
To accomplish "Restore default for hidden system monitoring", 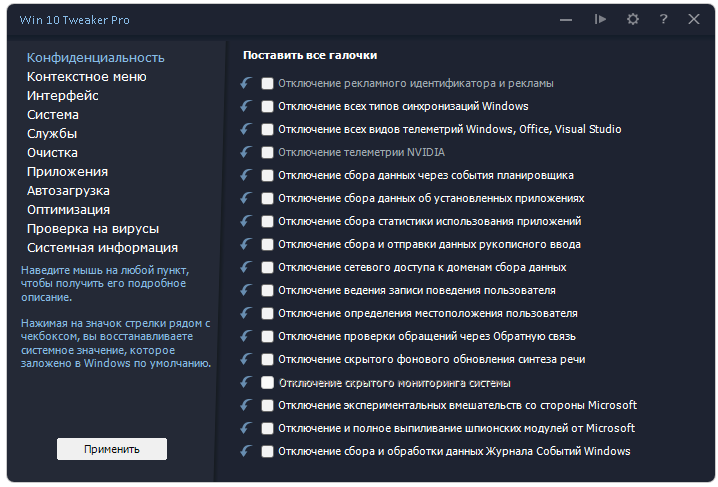I will click(x=246, y=382).
